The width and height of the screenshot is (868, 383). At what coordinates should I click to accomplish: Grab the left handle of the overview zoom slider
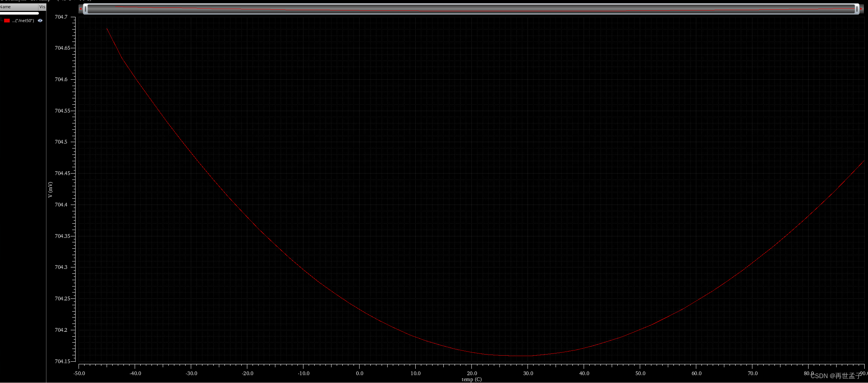pos(86,9)
